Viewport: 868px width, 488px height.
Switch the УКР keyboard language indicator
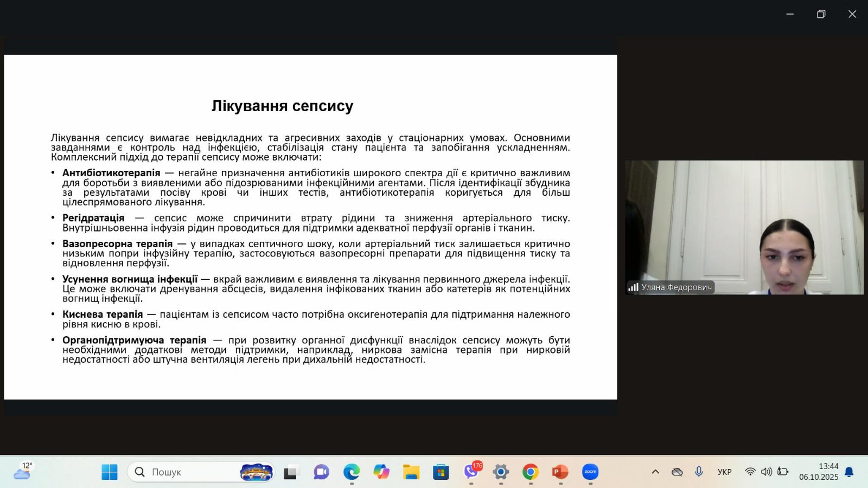pos(724,472)
